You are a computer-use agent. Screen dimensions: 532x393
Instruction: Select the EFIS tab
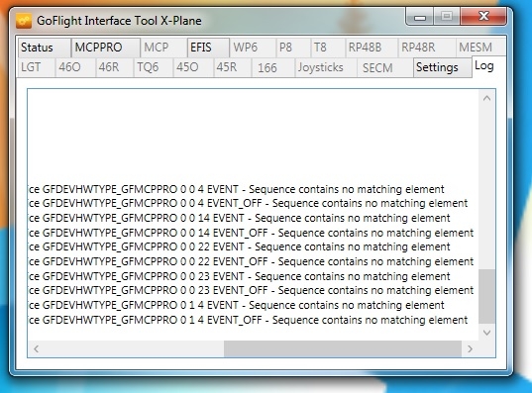[208, 48]
